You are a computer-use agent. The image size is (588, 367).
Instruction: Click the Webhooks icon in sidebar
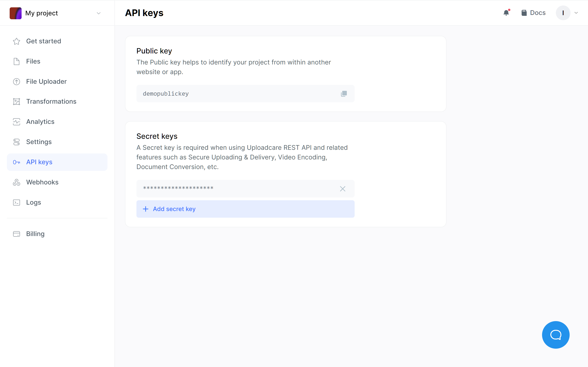(16, 182)
